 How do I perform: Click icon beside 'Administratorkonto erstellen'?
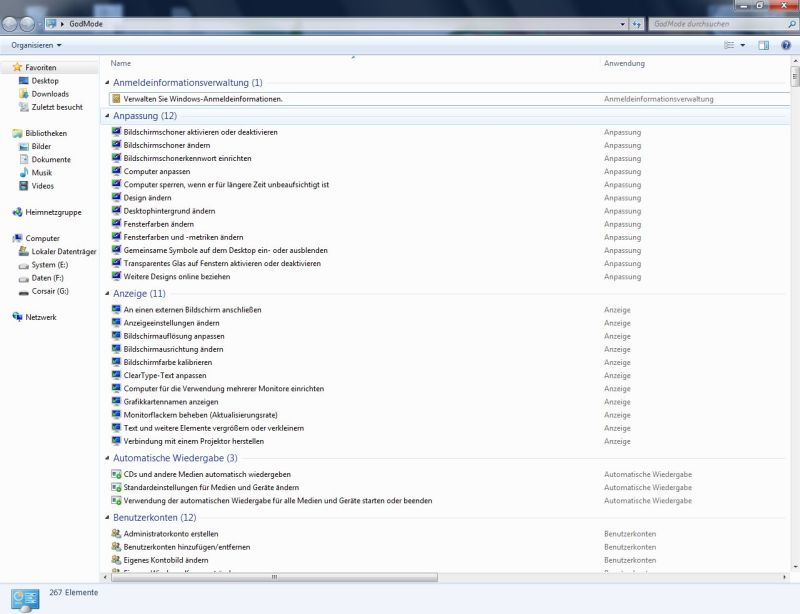click(116, 533)
